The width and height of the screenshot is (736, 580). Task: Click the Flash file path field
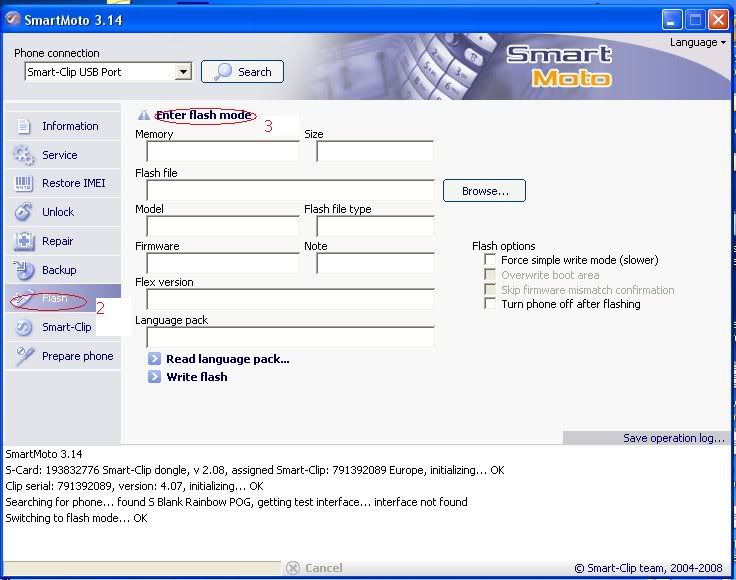[x=290, y=190]
